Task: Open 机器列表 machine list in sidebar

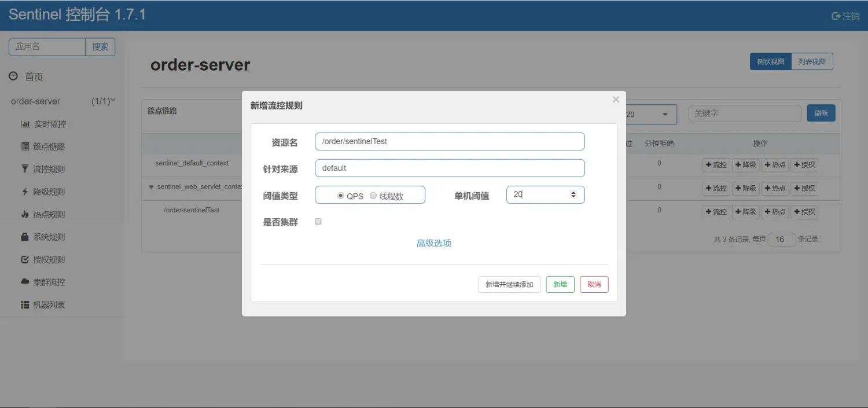Action: (x=43, y=304)
